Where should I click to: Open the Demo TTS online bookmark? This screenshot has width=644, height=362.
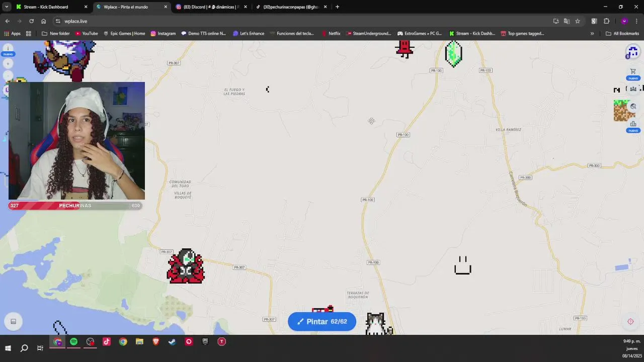[x=204, y=34]
